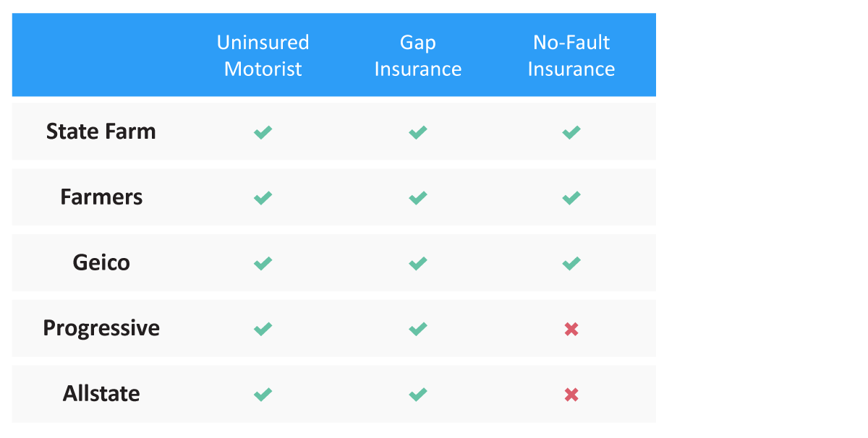Select the Uninsured Motorist column header
868x438 pixels.
[x=263, y=56]
